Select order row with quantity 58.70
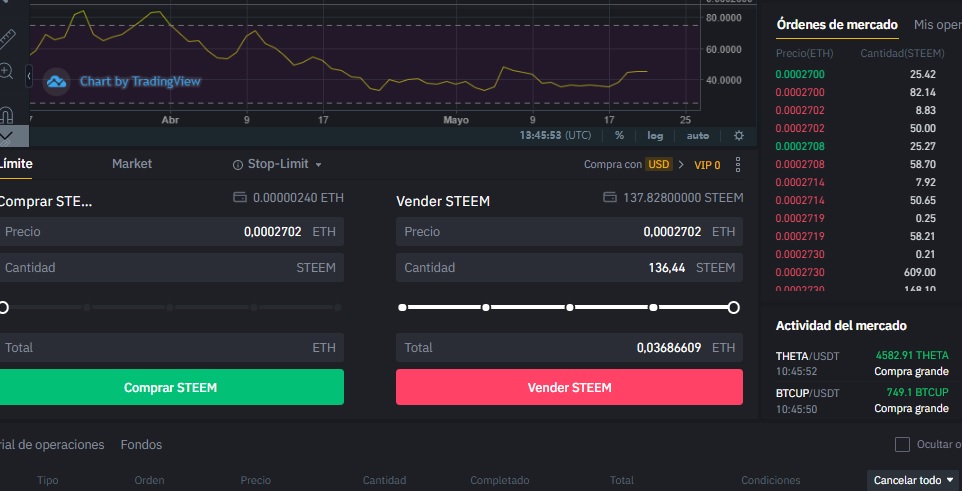 pyautogui.click(x=856, y=164)
